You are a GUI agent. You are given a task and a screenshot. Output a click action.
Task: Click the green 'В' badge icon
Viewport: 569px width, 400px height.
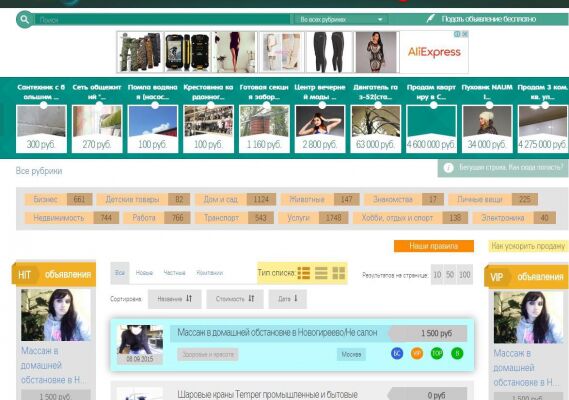[x=457, y=353]
